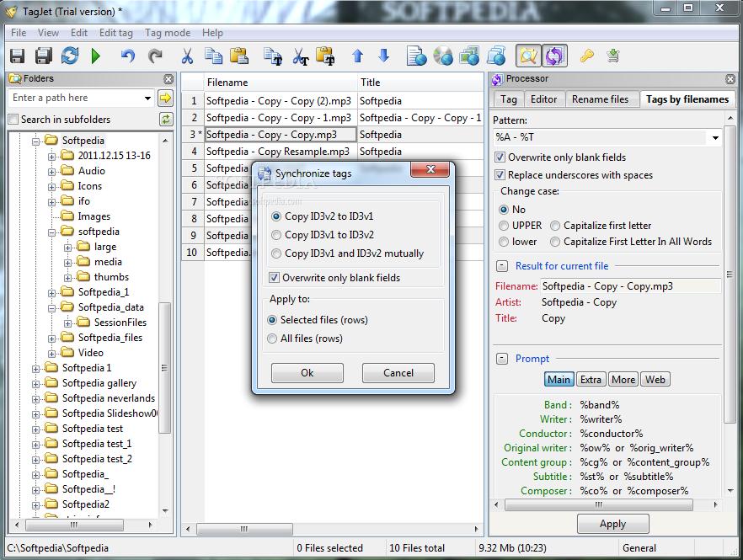Go to entered path arrow button

(165, 98)
